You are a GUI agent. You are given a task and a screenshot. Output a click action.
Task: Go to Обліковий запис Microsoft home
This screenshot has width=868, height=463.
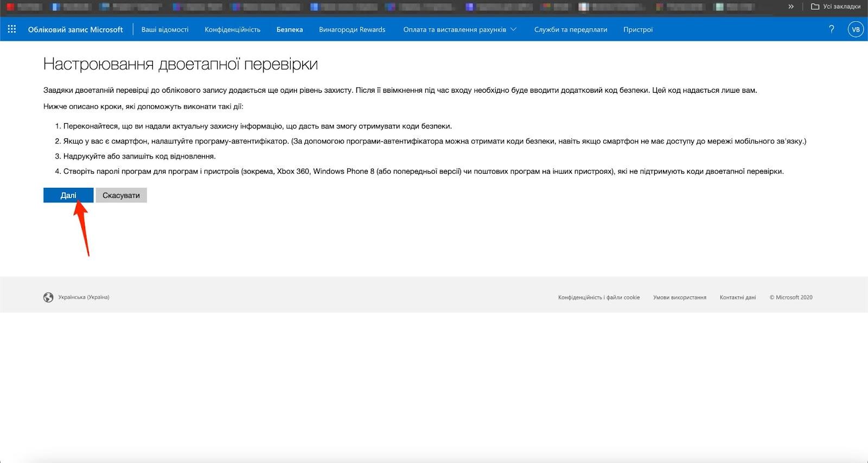point(75,29)
